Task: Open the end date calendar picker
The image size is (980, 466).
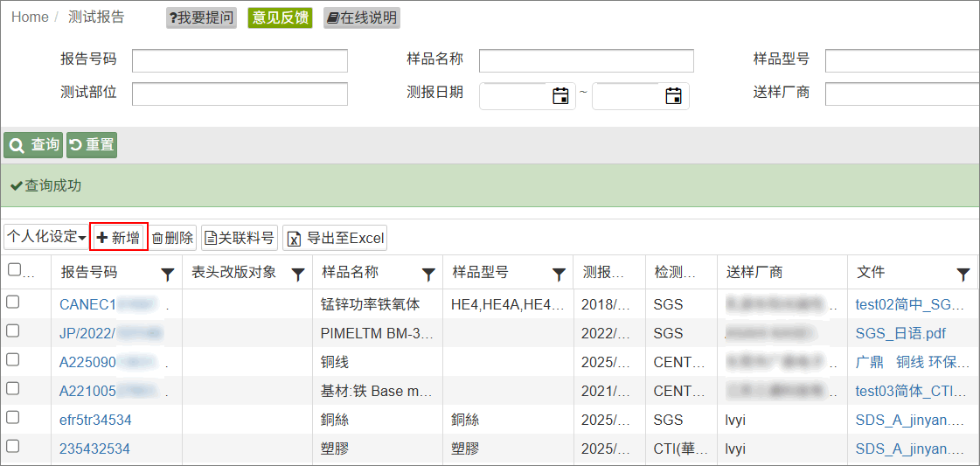Action: [x=673, y=96]
